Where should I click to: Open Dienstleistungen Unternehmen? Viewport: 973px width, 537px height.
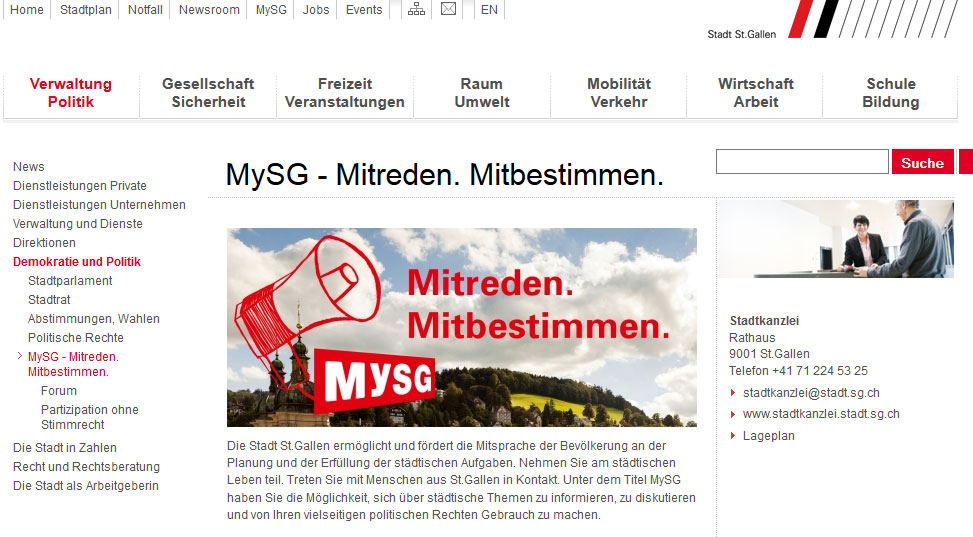(99, 205)
